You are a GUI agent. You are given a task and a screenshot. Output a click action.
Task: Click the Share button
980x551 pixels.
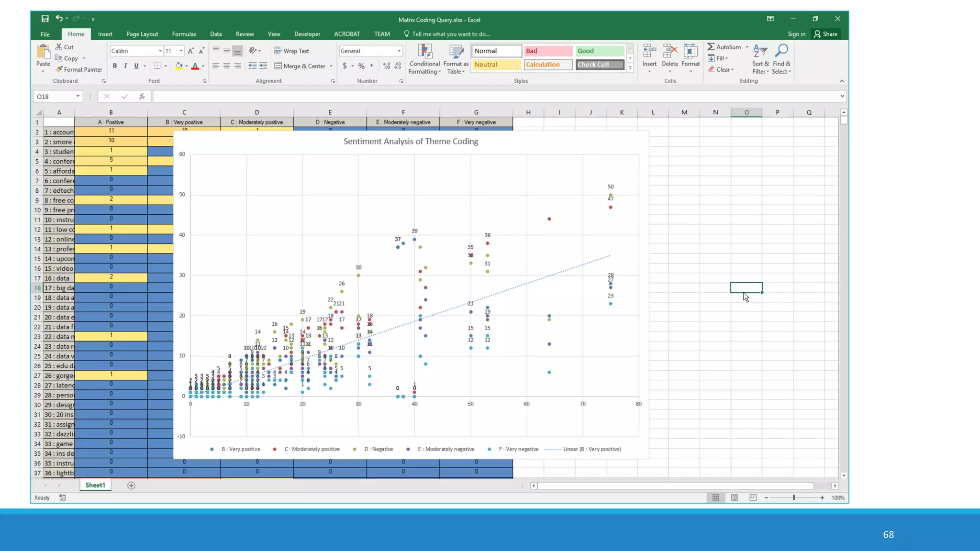coord(826,34)
